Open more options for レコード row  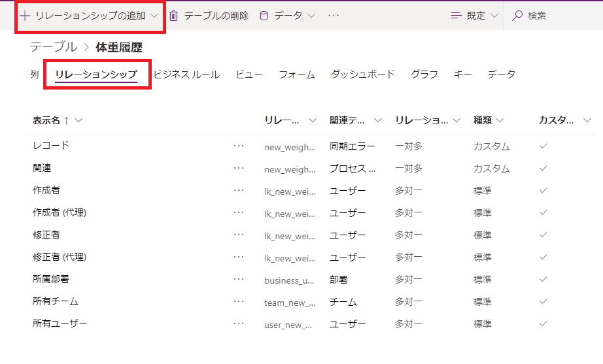coord(239,146)
